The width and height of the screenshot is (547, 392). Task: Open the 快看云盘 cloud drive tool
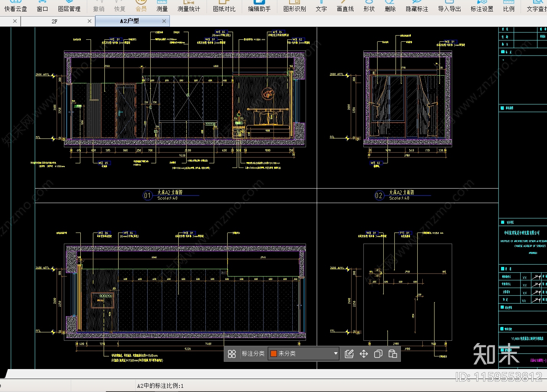point(16,7)
